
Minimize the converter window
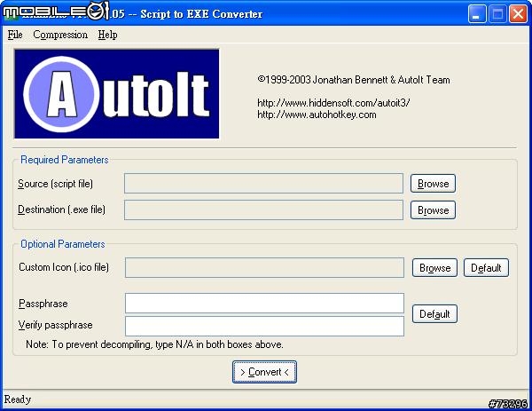[477, 14]
